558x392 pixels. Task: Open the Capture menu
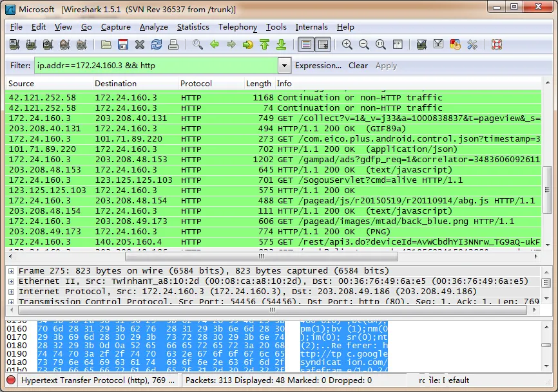(115, 27)
